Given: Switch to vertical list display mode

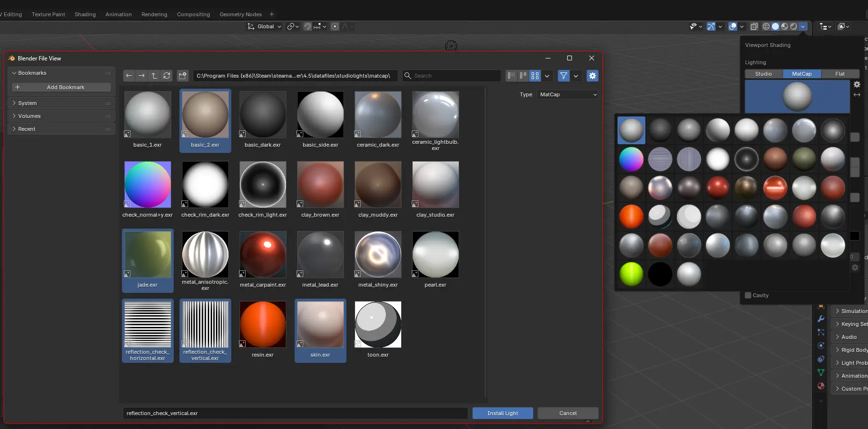Looking at the screenshot, I should point(511,76).
